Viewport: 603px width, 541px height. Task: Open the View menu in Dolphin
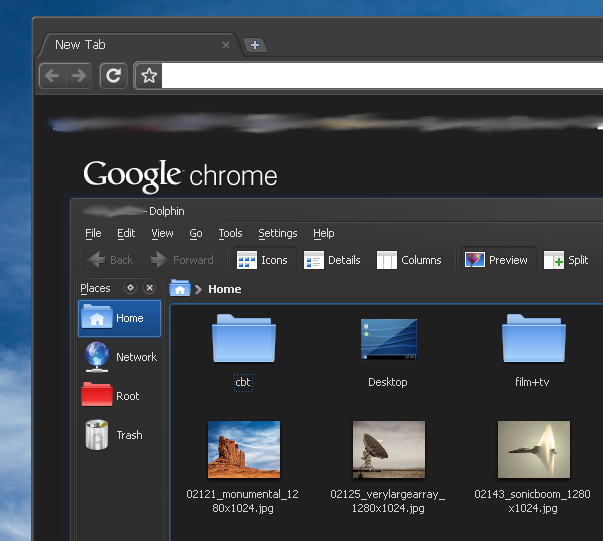[x=162, y=233]
